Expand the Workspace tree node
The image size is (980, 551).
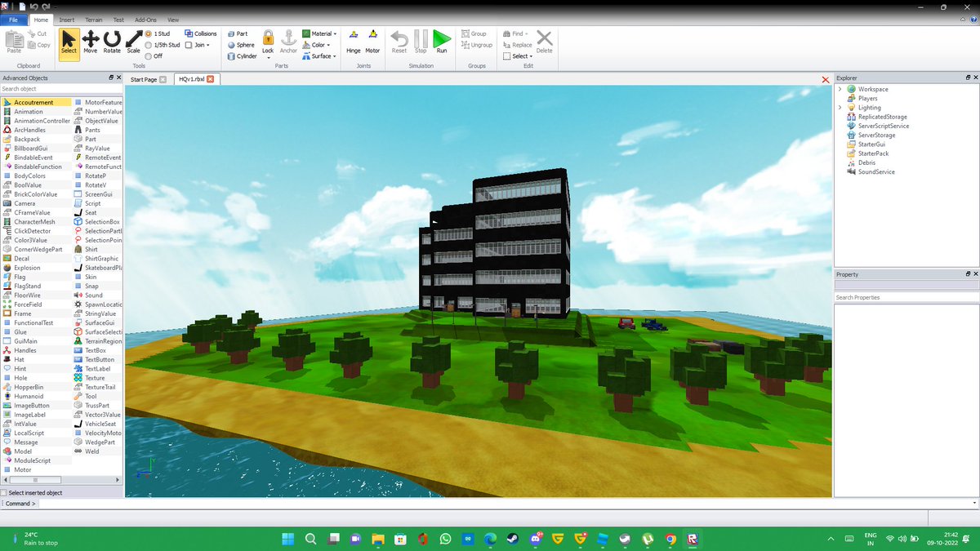point(840,89)
